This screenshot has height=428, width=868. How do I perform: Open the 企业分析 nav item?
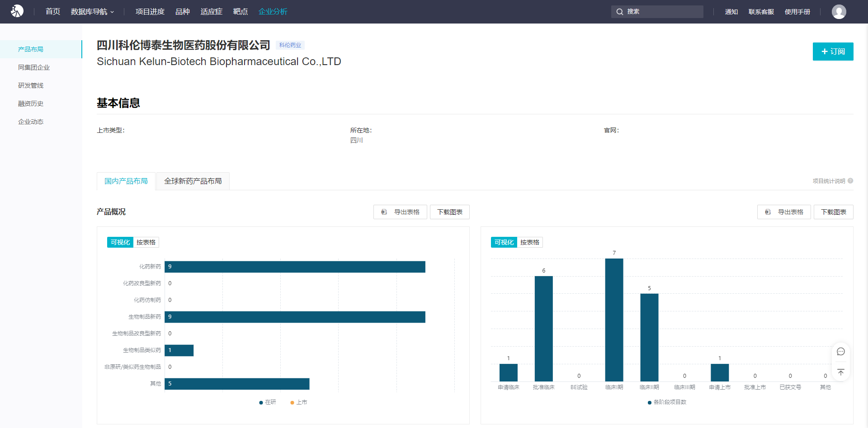pos(273,12)
